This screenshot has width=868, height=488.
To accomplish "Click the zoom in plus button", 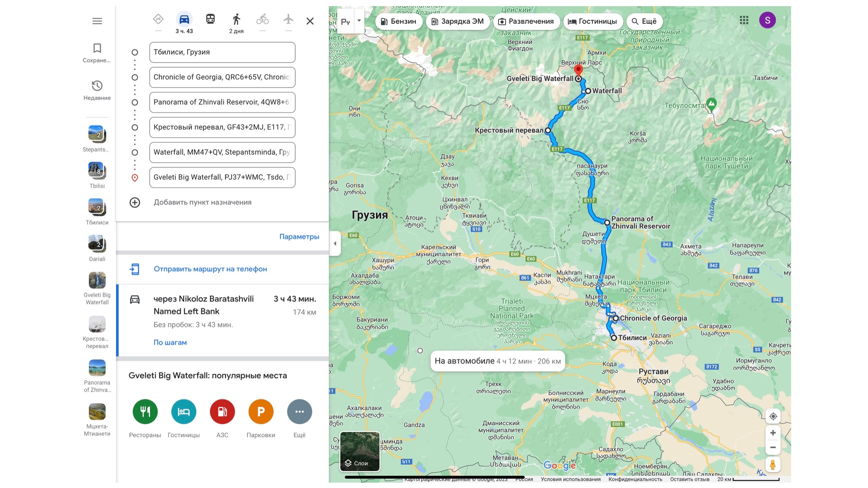I will point(773,433).
